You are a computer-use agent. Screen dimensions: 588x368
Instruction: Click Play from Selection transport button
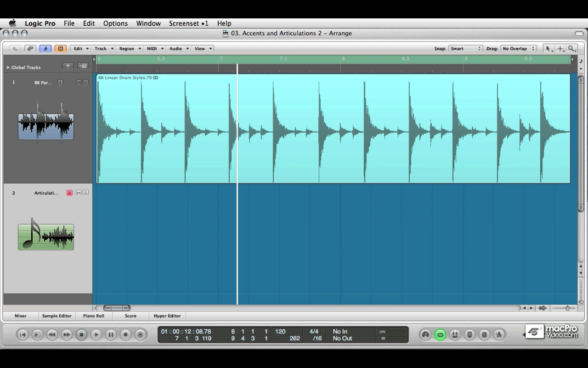37,335
